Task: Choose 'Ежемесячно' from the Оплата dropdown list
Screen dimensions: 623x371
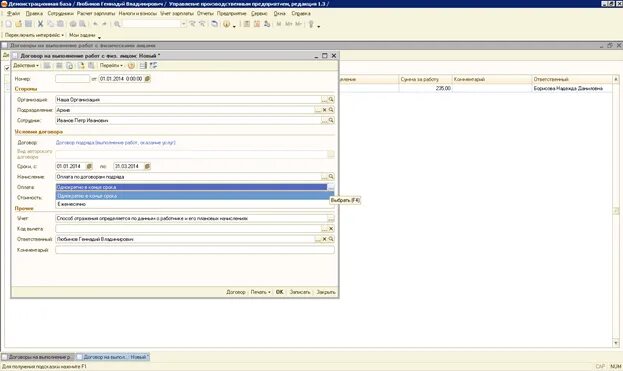Action: tap(195, 204)
